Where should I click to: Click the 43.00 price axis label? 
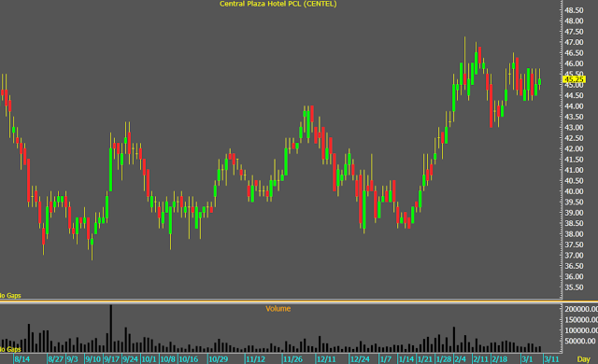[574, 127]
